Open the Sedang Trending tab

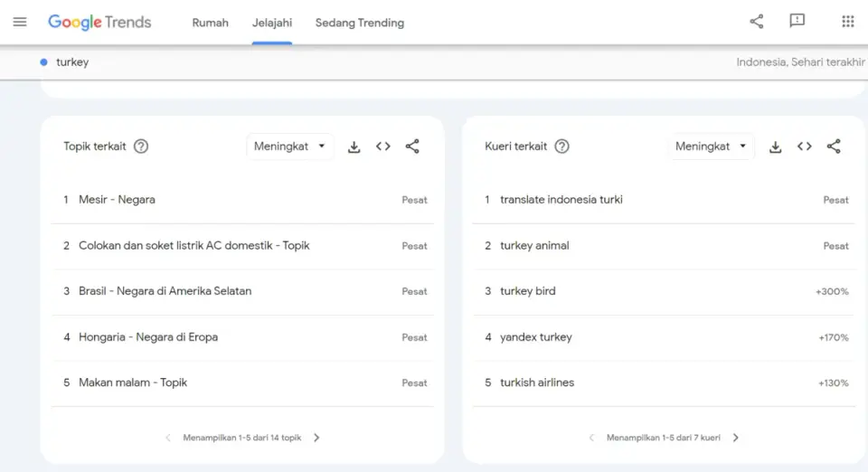point(360,23)
